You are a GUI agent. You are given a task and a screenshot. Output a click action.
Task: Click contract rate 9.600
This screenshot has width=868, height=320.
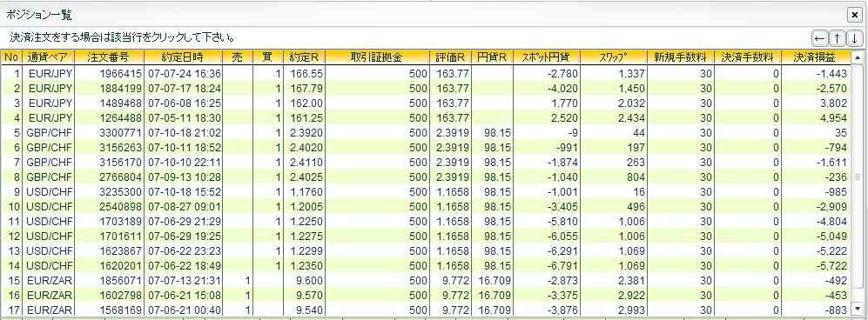[310, 281]
